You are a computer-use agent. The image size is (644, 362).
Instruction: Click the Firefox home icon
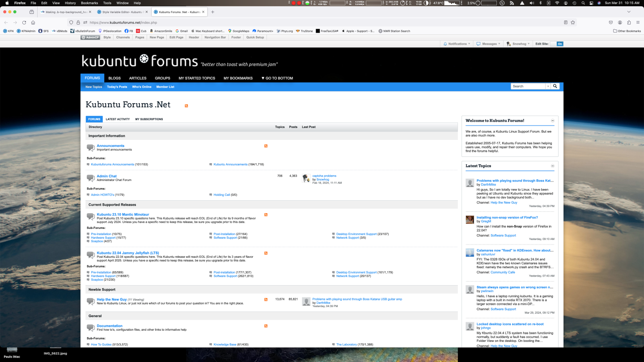(33, 22)
